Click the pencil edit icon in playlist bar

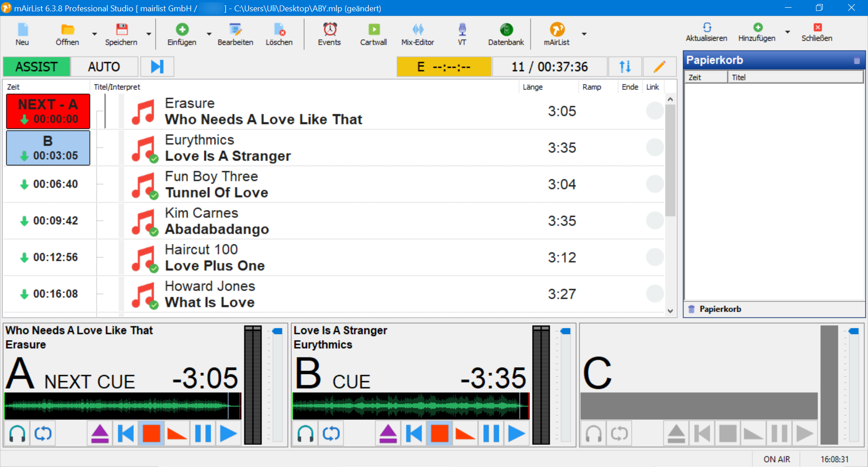click(x=659, y=67)
